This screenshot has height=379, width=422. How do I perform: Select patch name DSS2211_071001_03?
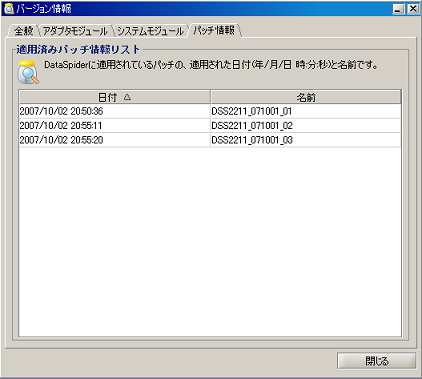306,140
